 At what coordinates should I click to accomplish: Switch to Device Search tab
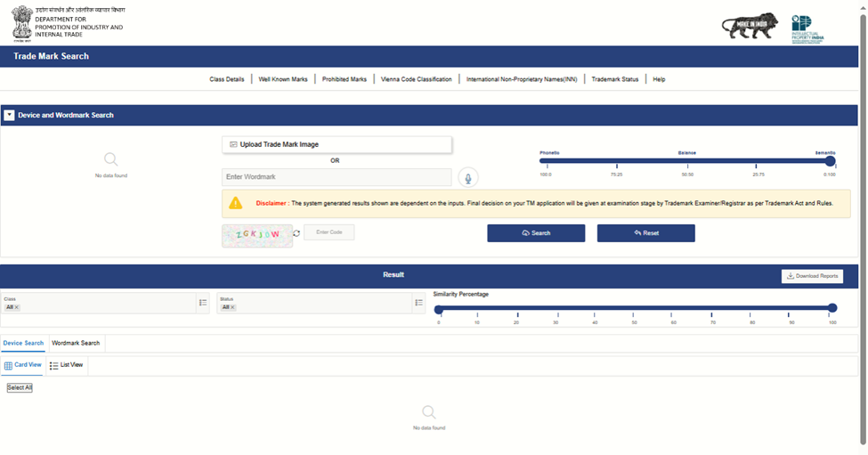[x=23, y=343]
